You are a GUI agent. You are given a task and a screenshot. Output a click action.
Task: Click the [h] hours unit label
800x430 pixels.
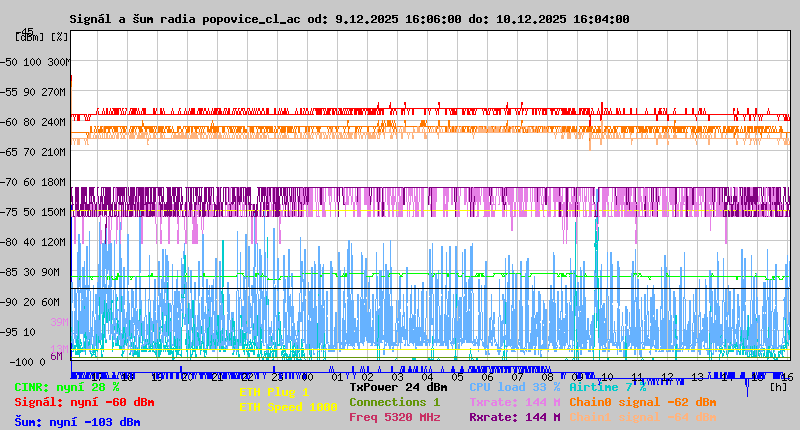point(779,387)
